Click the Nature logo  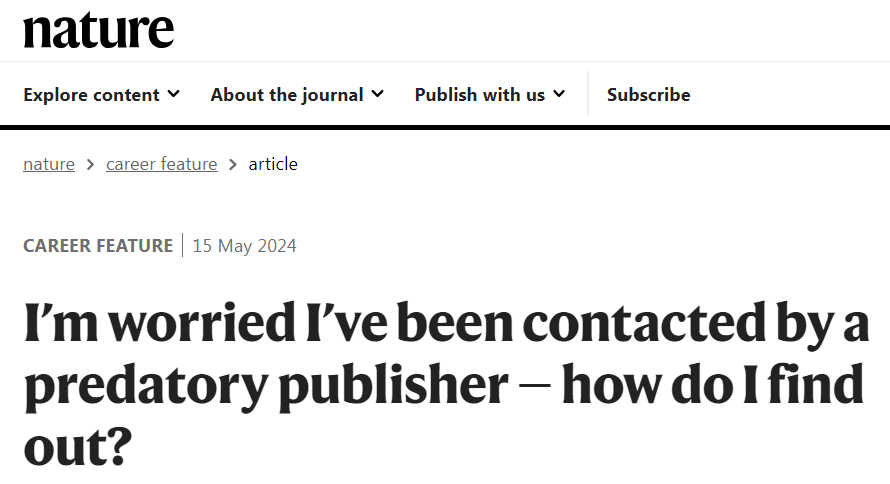[x=98, y=30]
